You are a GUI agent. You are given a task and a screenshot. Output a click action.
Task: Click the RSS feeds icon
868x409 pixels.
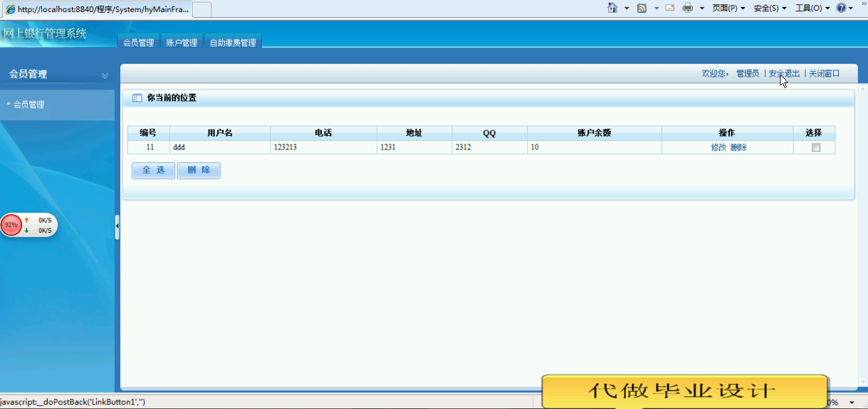pyautogui.click(x=642, y=8)
